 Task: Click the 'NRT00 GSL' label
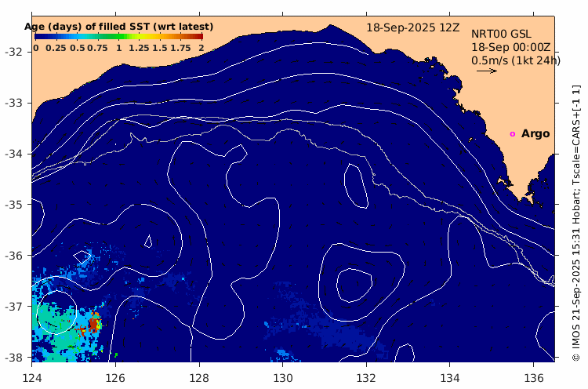click(x=501, y=35)
